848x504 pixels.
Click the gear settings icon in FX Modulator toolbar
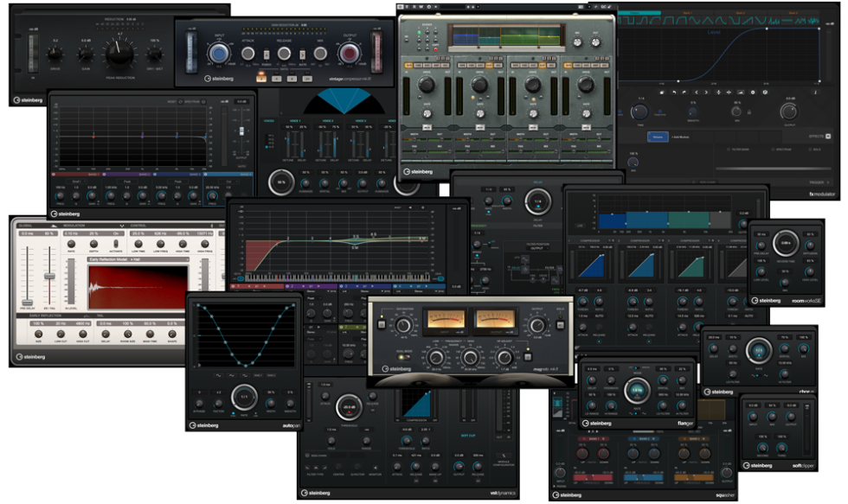[753, 92]
